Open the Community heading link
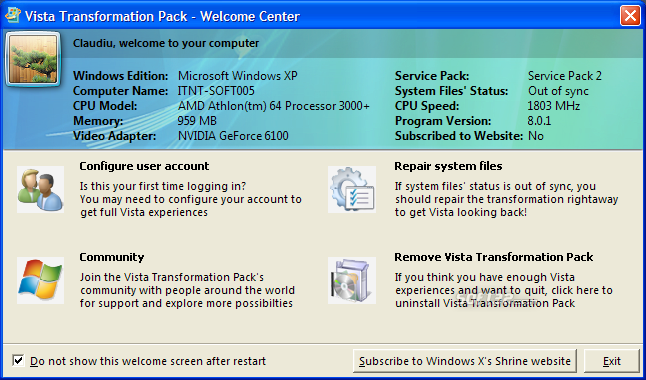646x380 pixels. coord(112,257)
